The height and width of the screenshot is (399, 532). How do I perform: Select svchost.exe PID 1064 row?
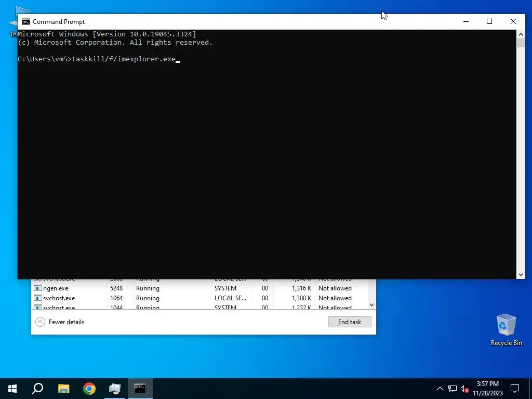[x=200, y=298]
